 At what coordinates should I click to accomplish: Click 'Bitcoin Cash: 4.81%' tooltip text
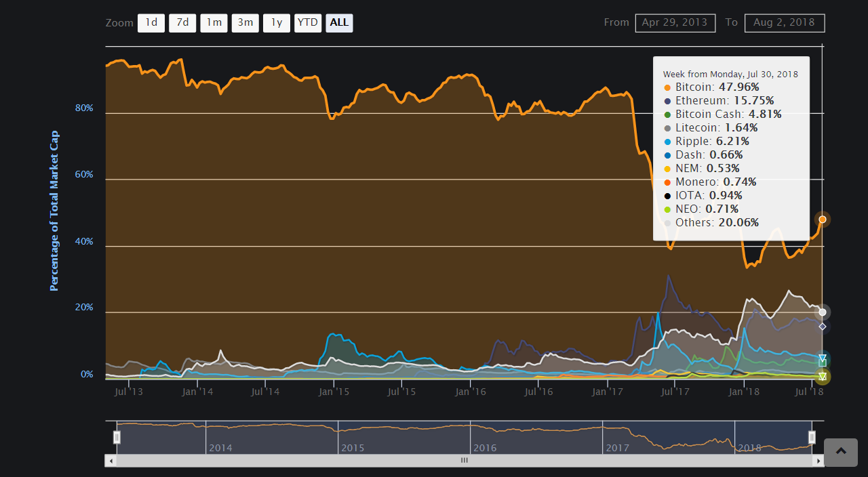[728, 115]
